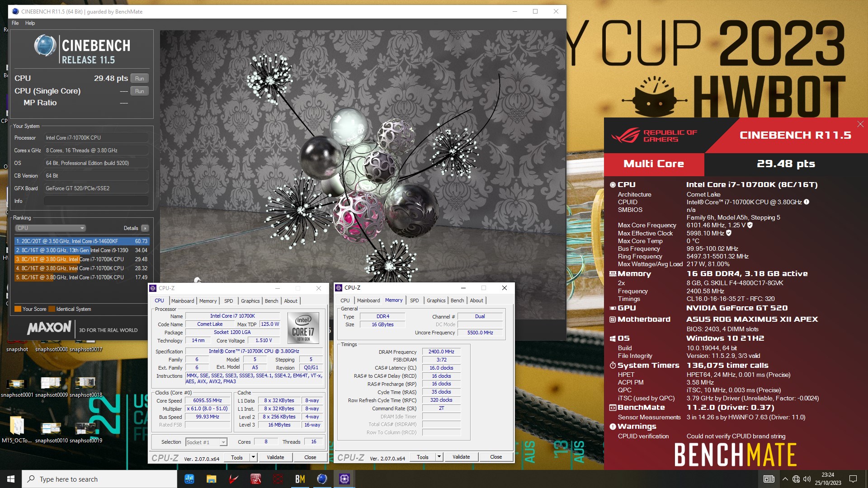868x488 pixels.
Task: Run the Cinebench CPU test
Action: click(x=140, y=79)
